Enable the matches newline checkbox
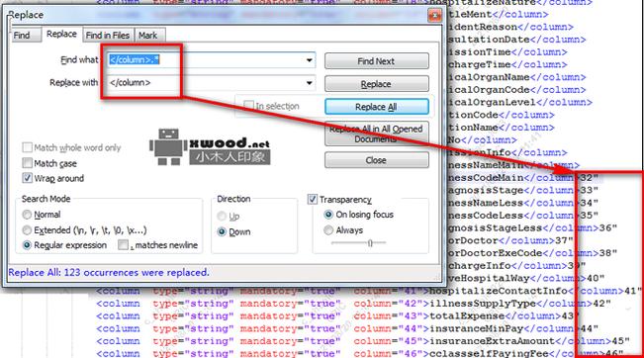Viewport: 644px width, 358px height. [x=123, y=245]
